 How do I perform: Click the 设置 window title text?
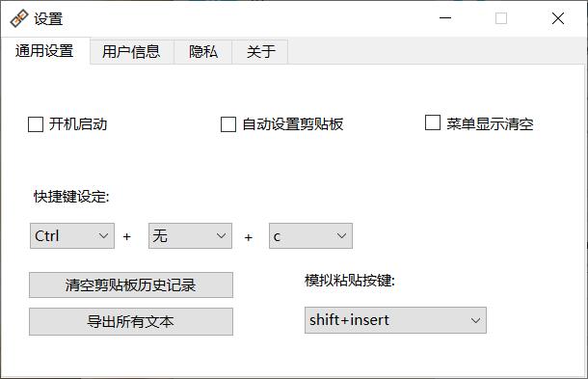click(48, 18)
